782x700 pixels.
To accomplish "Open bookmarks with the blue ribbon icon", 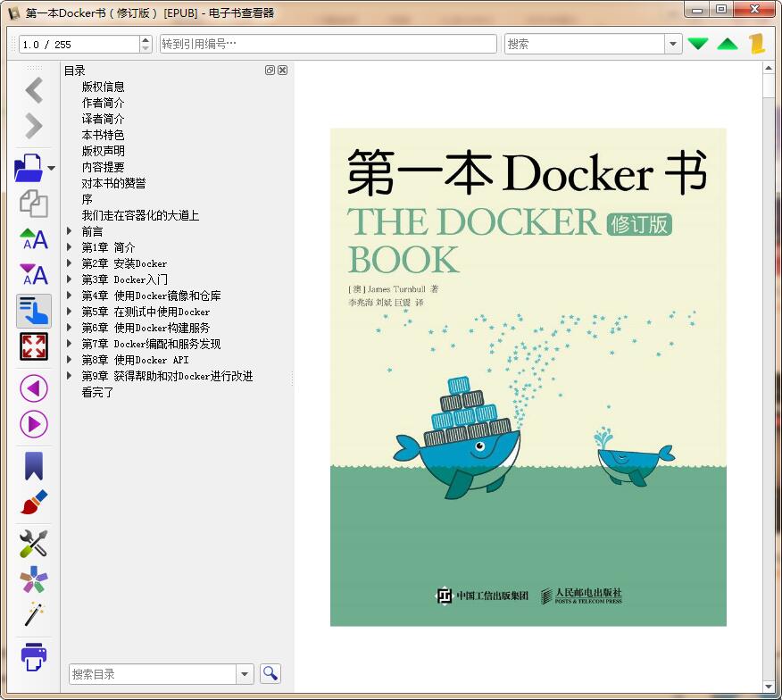I will (34, 466).
